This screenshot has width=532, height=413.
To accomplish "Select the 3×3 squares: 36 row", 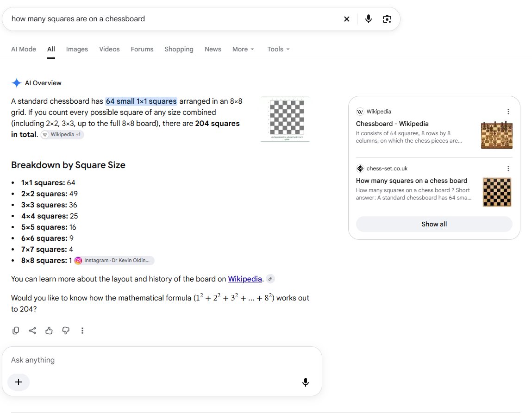I will point(49,205).
